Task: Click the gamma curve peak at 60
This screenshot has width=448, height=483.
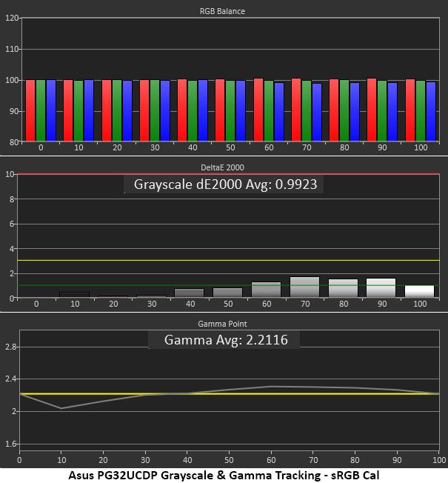Action: point(271,386)
